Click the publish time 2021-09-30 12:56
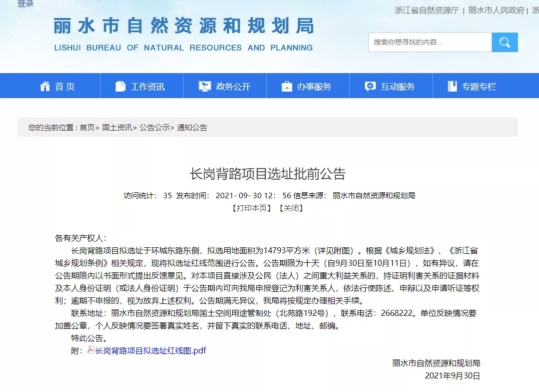Screen dimensions: 539x392 (253, 196)
